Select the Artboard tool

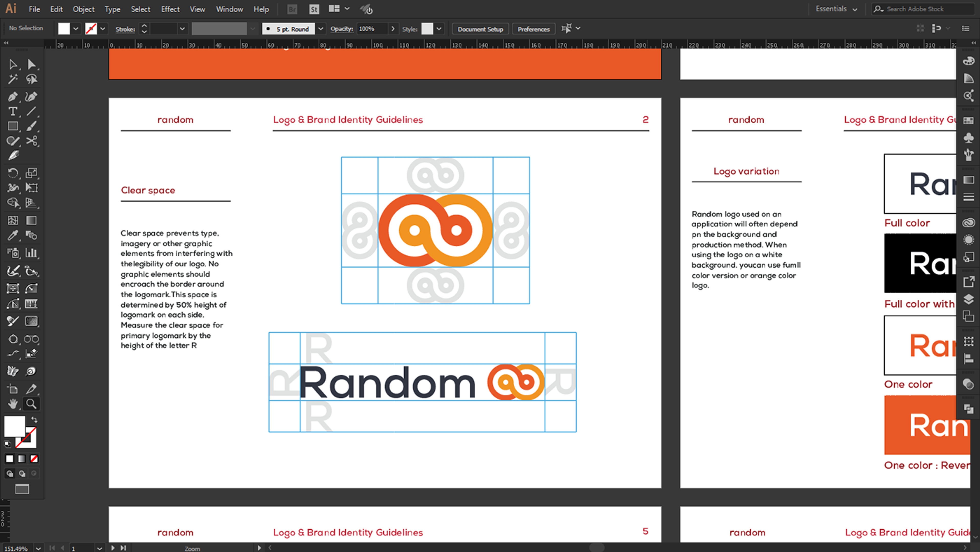click(x=13, y=389)
